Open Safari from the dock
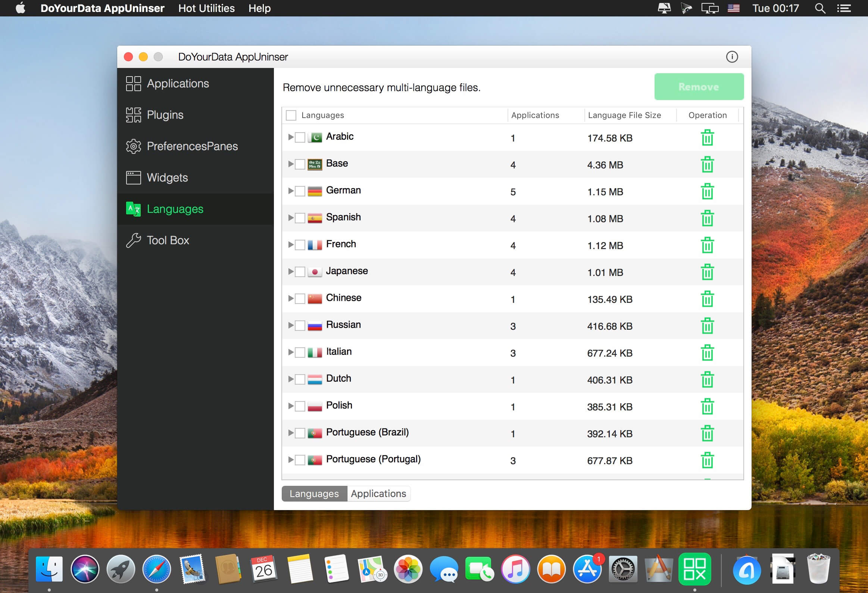The height and width of the screenshot is (593, 868). point(156,569)
